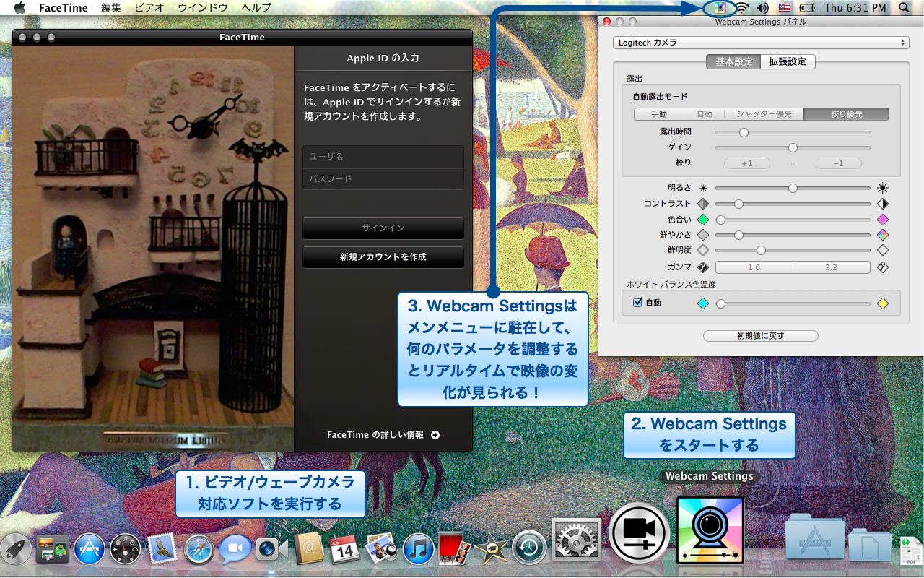Open the volume menu bar control

click(x=763, y=8)
